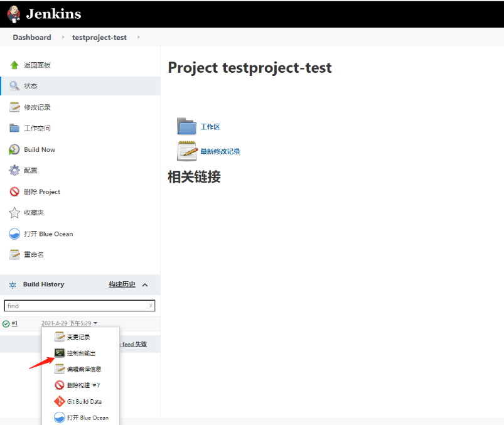Click 变更记录 notepad icon in popup

(x=60, y=336)
